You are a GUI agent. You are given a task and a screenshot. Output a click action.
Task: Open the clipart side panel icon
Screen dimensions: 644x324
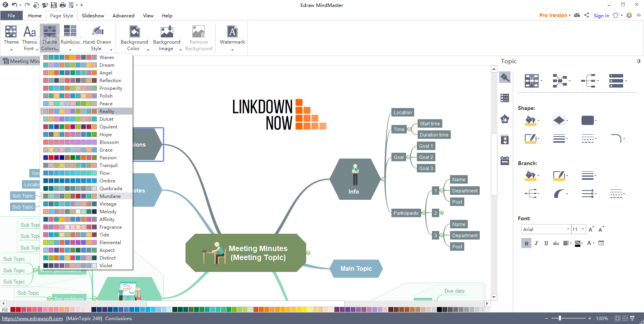click(x=505, y=119)
